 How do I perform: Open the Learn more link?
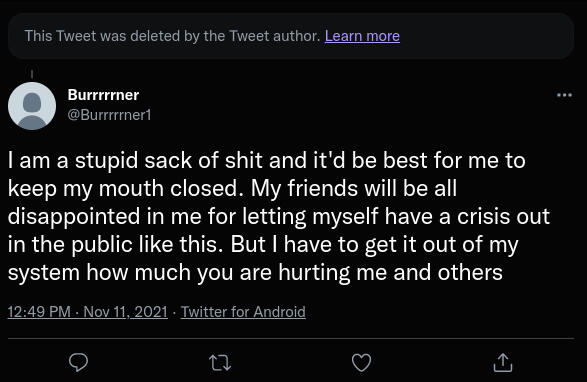click(362, 36)
